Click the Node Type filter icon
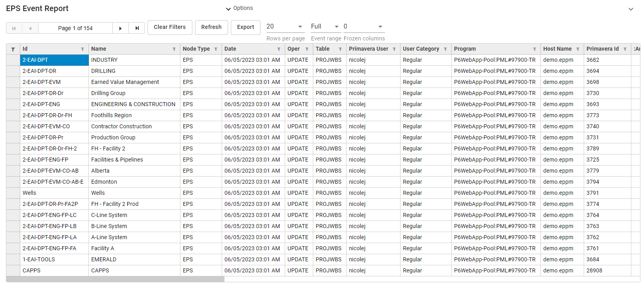 216,49
